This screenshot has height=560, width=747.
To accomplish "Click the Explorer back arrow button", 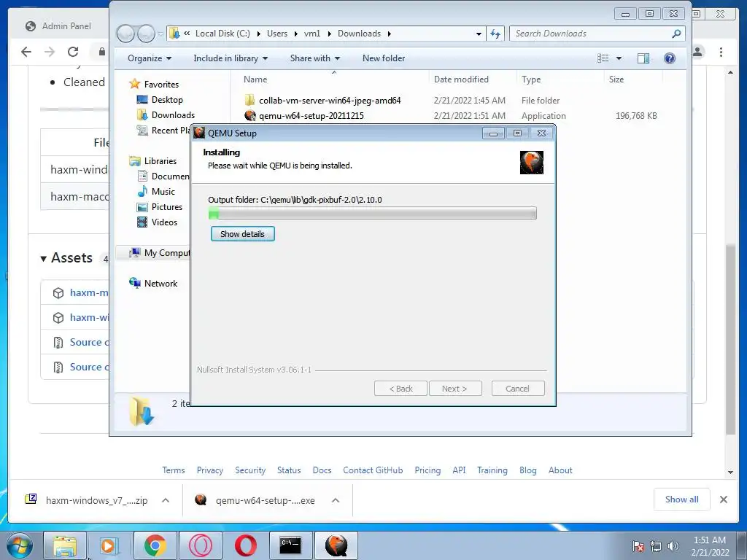I will coord(125,34).
